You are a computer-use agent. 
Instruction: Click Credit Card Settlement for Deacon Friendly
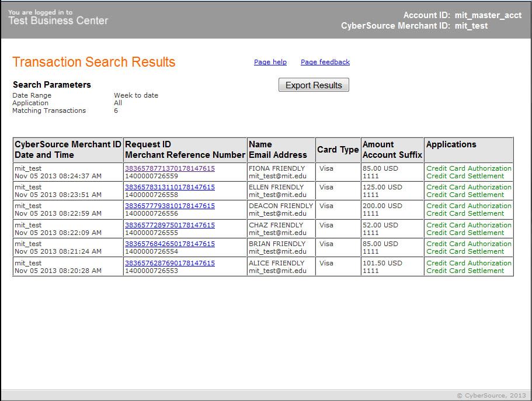(x=465, y=213)
